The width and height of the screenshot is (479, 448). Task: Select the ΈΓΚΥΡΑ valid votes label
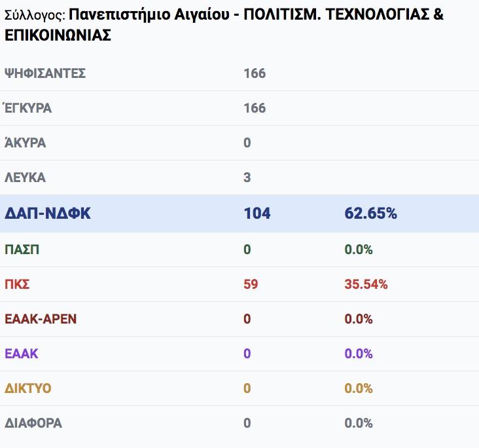click(x=27, y=108)
